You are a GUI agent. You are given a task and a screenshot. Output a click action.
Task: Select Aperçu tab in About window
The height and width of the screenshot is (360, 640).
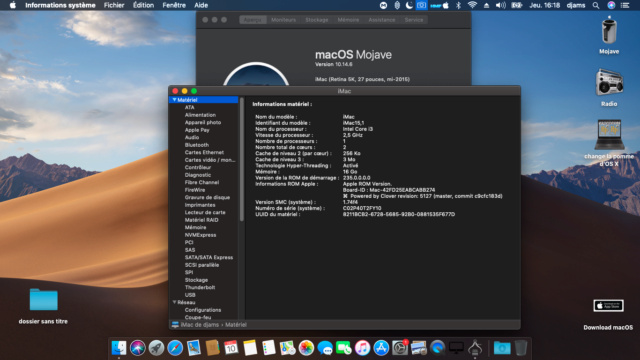[x=253, y=20]
